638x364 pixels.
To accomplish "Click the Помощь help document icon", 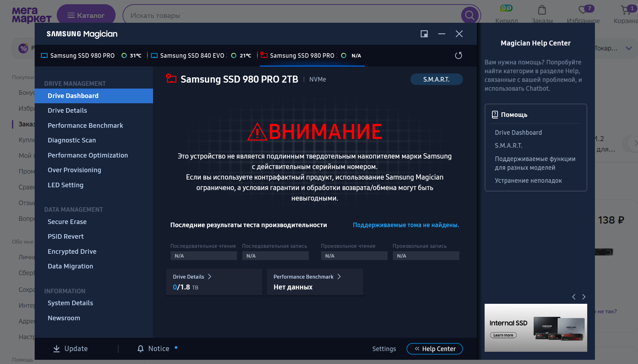I will click(x=495, y=114).
